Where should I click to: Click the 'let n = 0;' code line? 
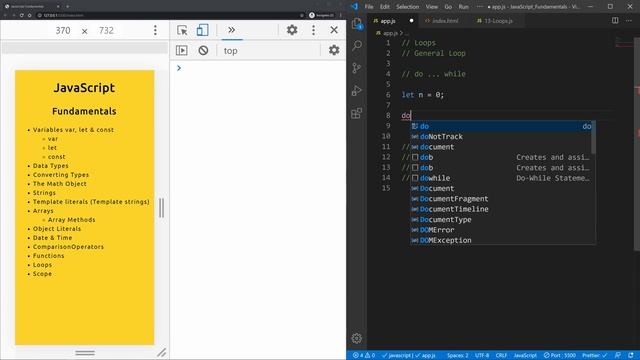422,95
